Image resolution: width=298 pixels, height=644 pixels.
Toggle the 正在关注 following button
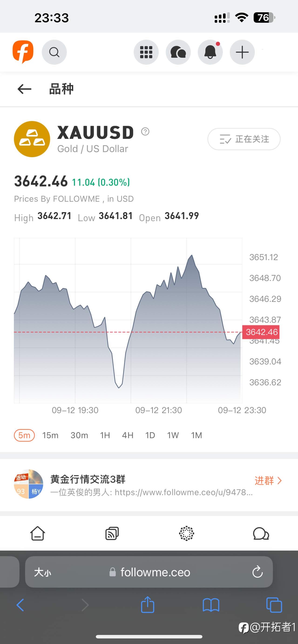point(244,139)
